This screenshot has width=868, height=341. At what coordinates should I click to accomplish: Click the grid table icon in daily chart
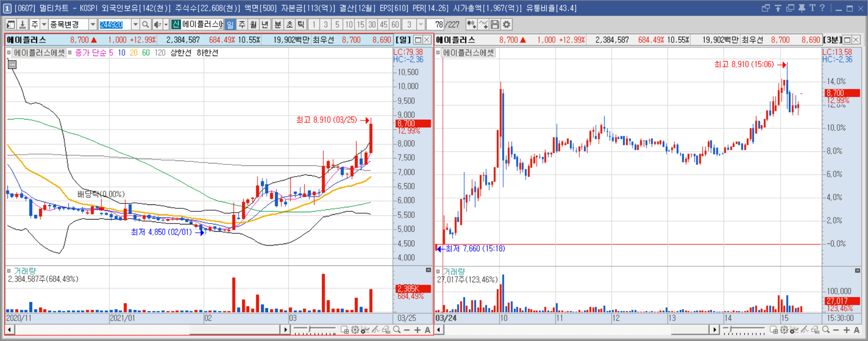[12, 64]
